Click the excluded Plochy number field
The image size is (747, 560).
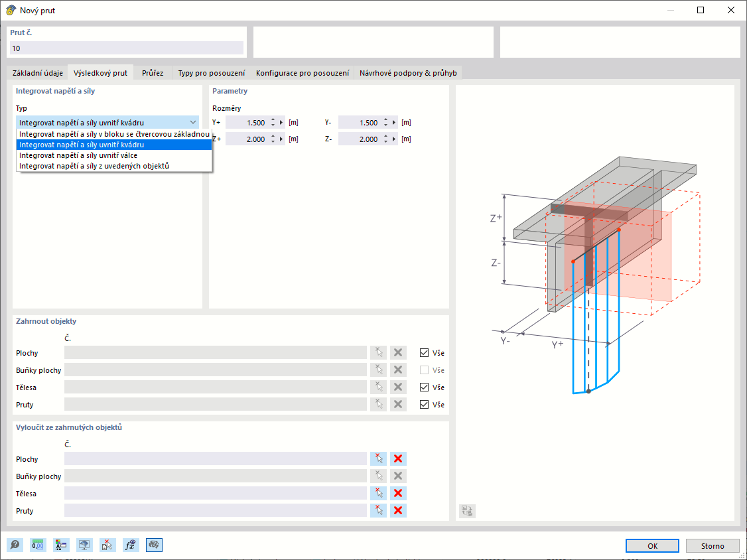[x=216, y=459]
